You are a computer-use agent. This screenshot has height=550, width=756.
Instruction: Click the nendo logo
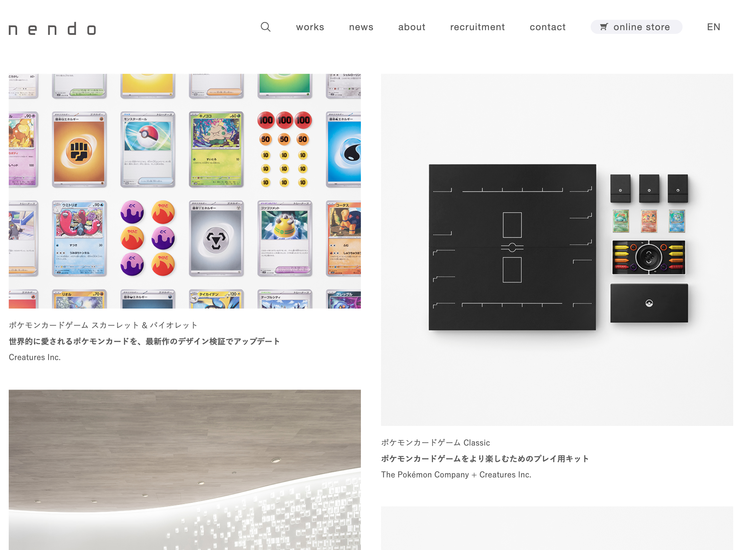coord(52,29)
